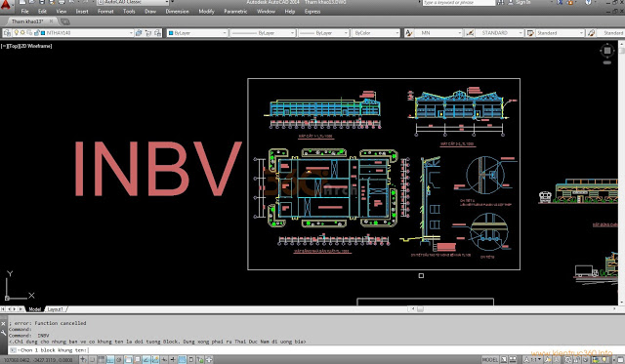625x364 pixels.
Task: Expand the MN text style dropdown
Action: (x=460, y=33)
